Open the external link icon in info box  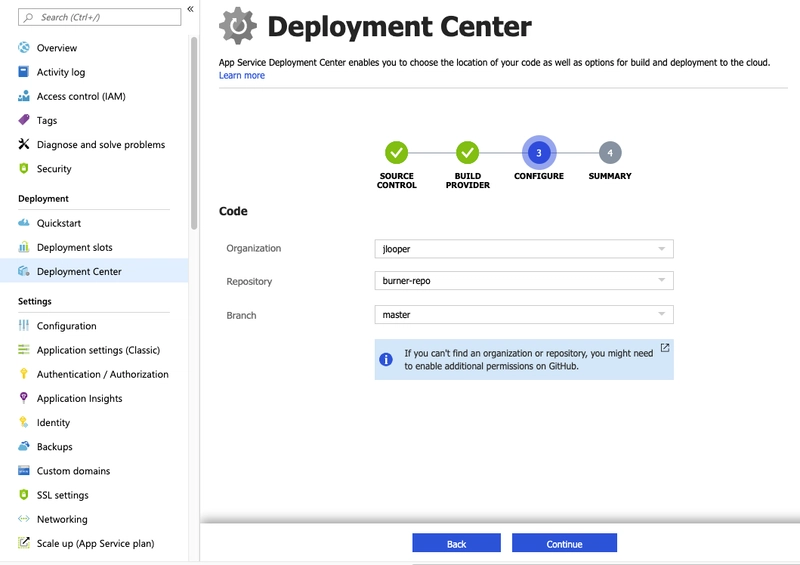(x=664, y=348)
